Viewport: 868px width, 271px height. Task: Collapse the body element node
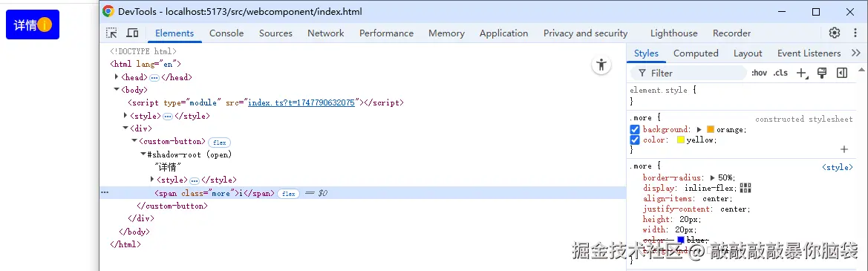point(117,89)
